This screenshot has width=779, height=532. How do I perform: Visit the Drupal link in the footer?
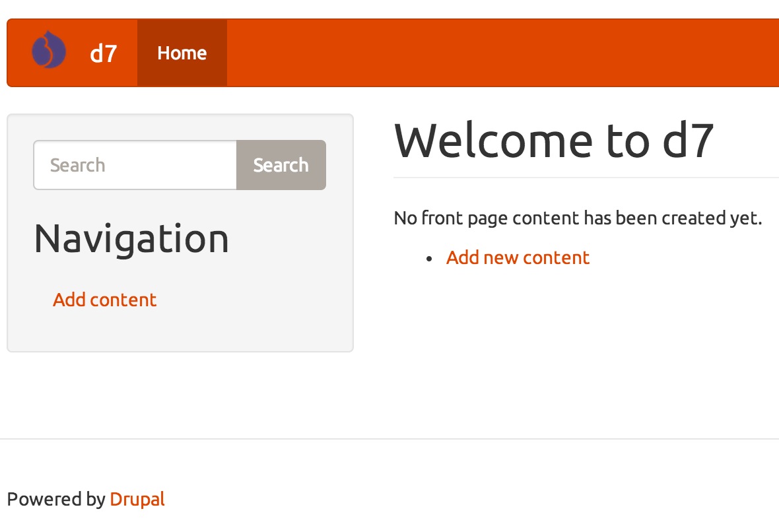pos(137,500)
